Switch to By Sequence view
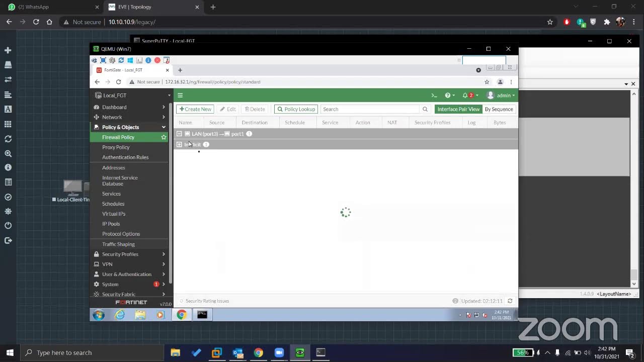This screenshot has width=644, height=362. [x=499, y=109]
